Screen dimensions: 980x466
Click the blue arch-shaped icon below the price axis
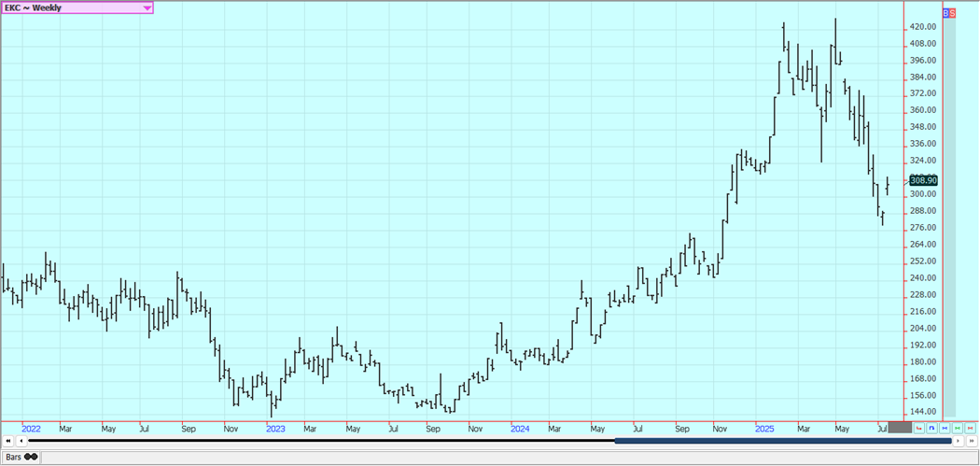click(x=931, y=428)
